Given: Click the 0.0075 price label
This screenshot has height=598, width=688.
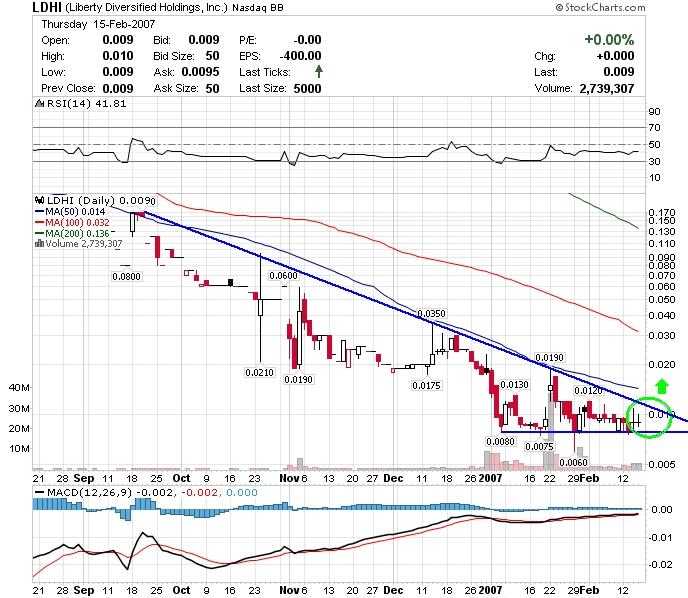Looking at the screenshot, I should coord(539,446).
